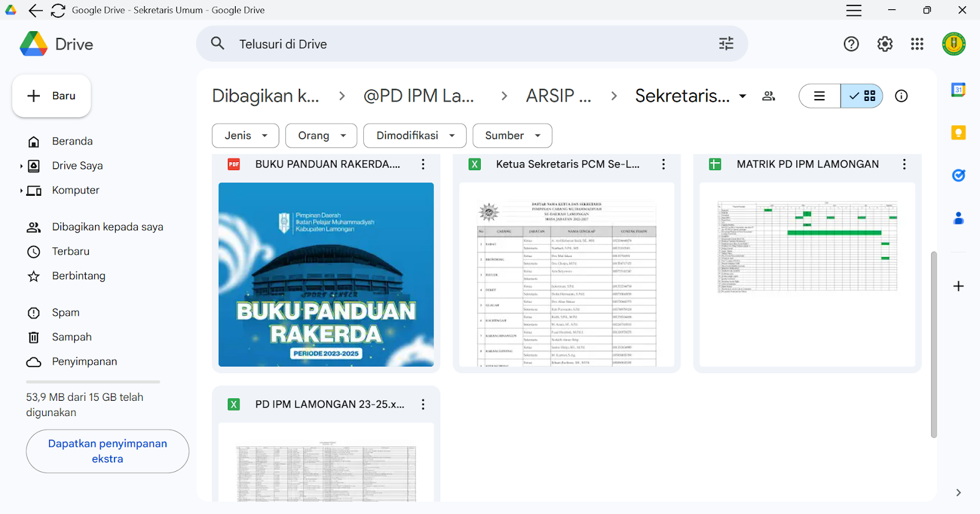The height and width of the screenshot is (514, 980).
Task: Open the Google apps grid
Action: (x=917, y=44)
